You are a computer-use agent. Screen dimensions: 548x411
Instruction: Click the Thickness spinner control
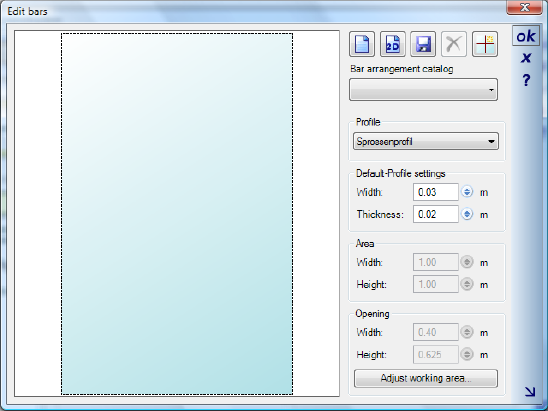coord(467,214)
